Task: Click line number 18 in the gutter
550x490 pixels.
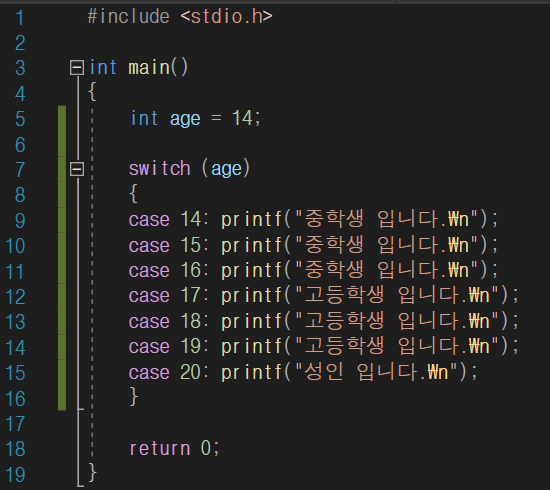Action: coord(15,449)
